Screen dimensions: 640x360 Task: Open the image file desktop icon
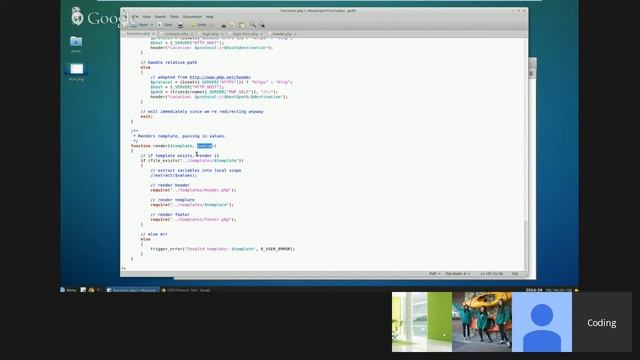76,71
